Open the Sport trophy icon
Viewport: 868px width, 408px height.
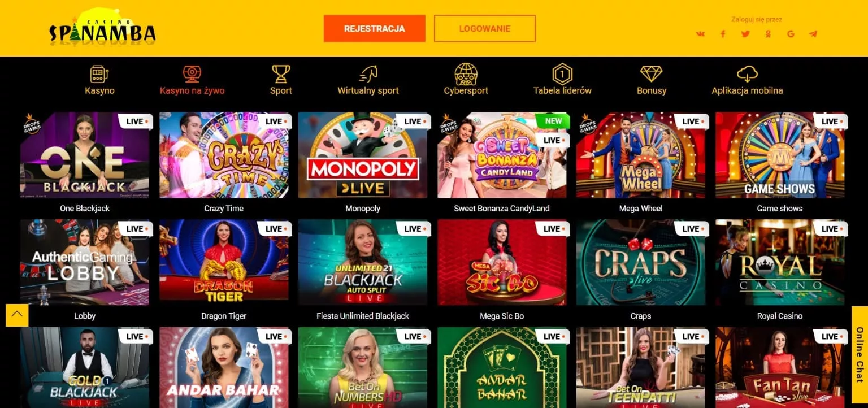[281, 74]
